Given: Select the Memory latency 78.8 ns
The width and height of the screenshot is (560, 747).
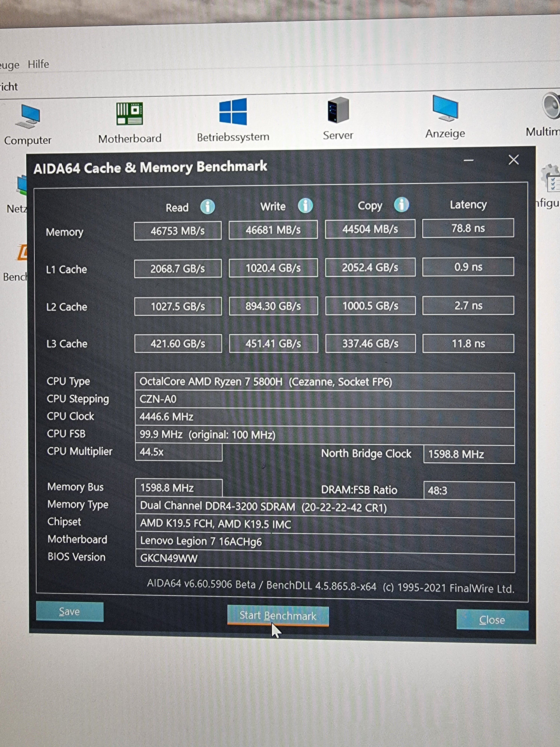Looking at the screenshot, I should pos(468,228).
